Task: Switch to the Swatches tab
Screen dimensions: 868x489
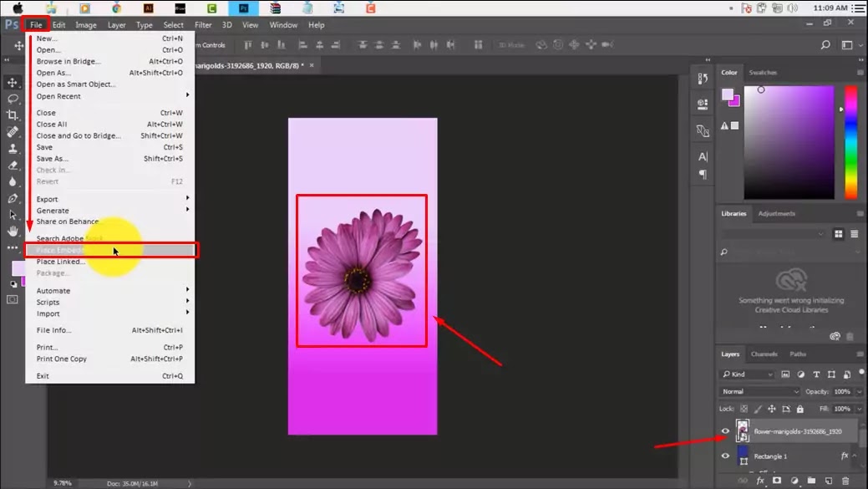Action: pos(763,73)
